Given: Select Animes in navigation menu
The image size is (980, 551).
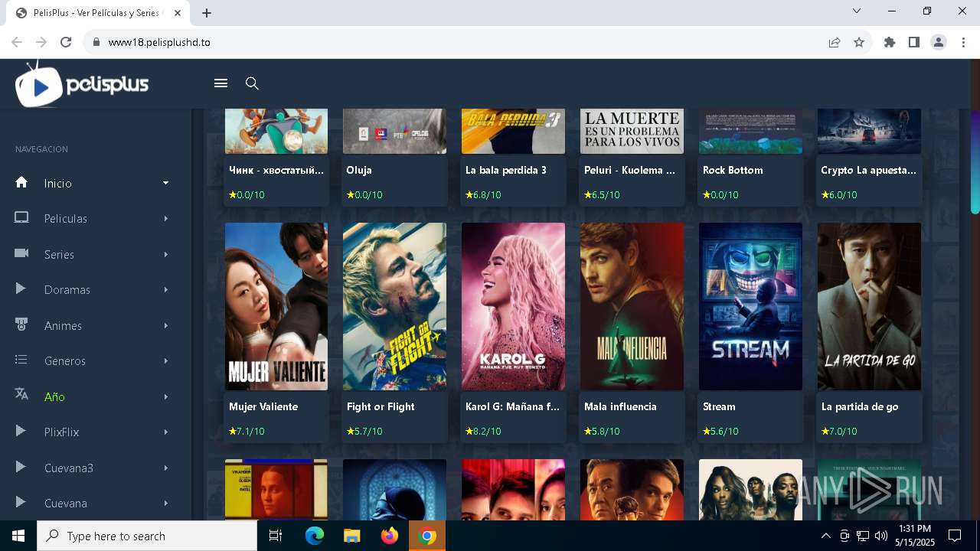Looking at the screenshot, I should [x=63, y=325].
